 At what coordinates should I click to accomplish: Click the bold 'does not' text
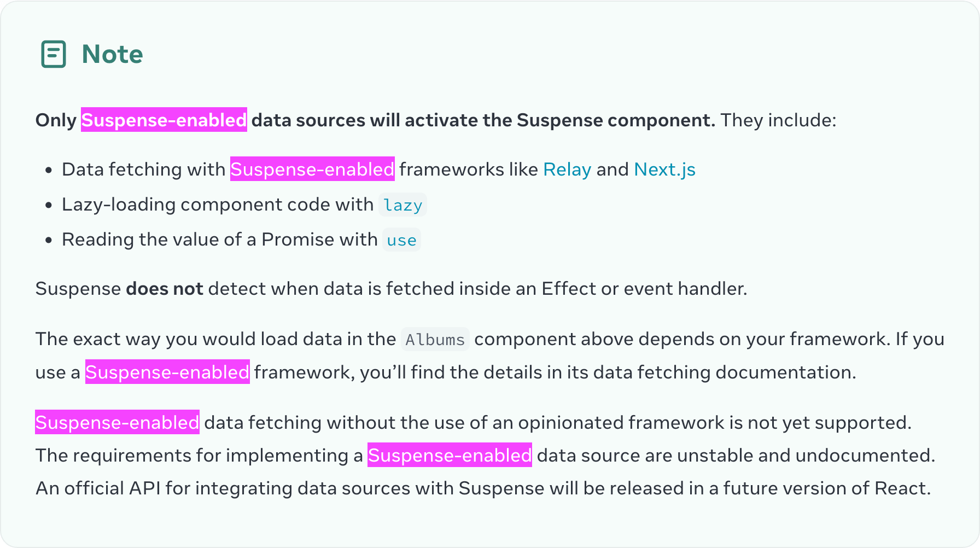tap(165, 289)
